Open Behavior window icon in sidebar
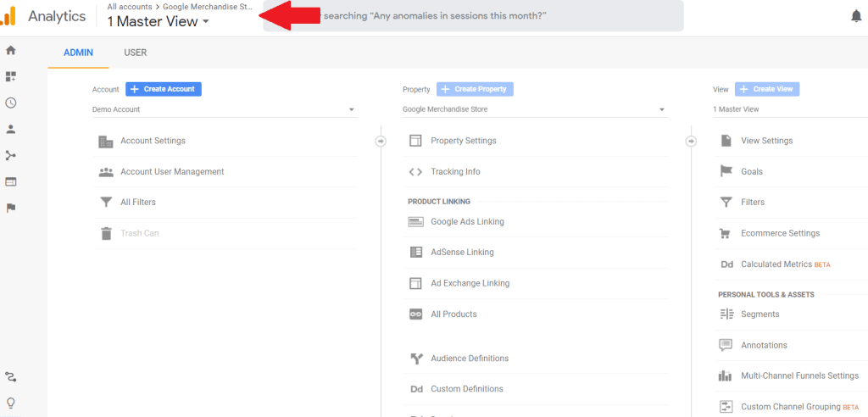The height and width of the screenshot is (417, 868). [x=10, y=181]
